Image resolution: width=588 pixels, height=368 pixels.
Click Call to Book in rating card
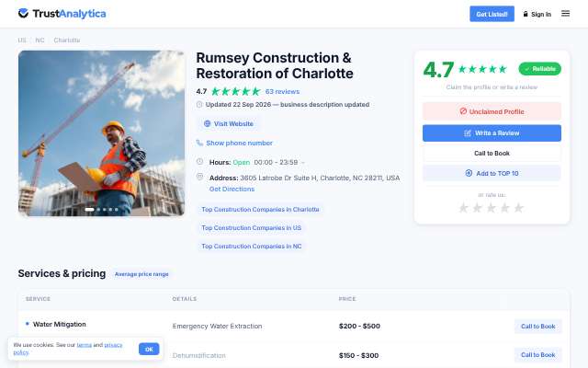492,154
